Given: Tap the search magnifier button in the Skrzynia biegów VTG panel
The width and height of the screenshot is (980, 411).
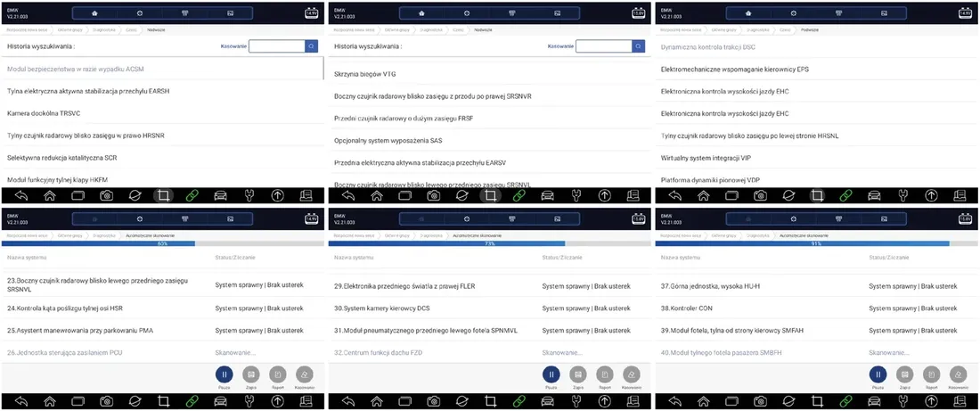Looking at the screenshot, I should pyautogui.click(x=638, y=46).
